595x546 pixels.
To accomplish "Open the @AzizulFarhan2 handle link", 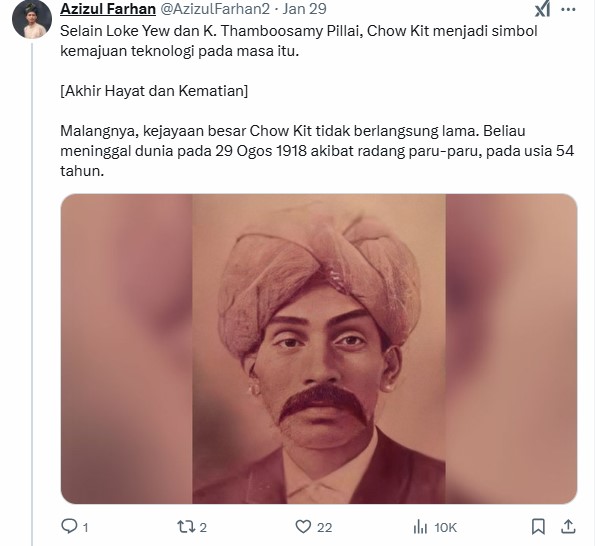I will (215, 9).
